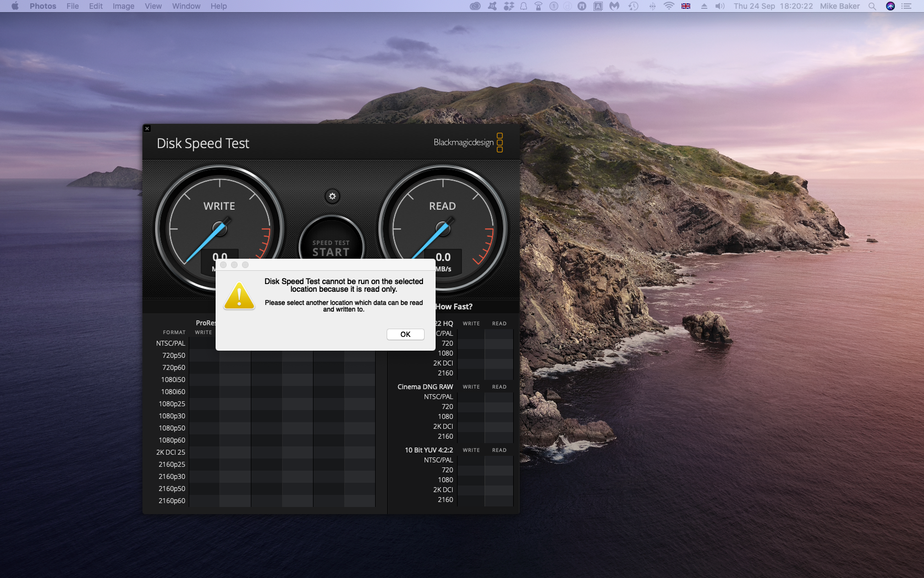This screenshot has width=924, height=578.
Task: Open the volume control in menu bar
Action: click(x=720, y=6)
